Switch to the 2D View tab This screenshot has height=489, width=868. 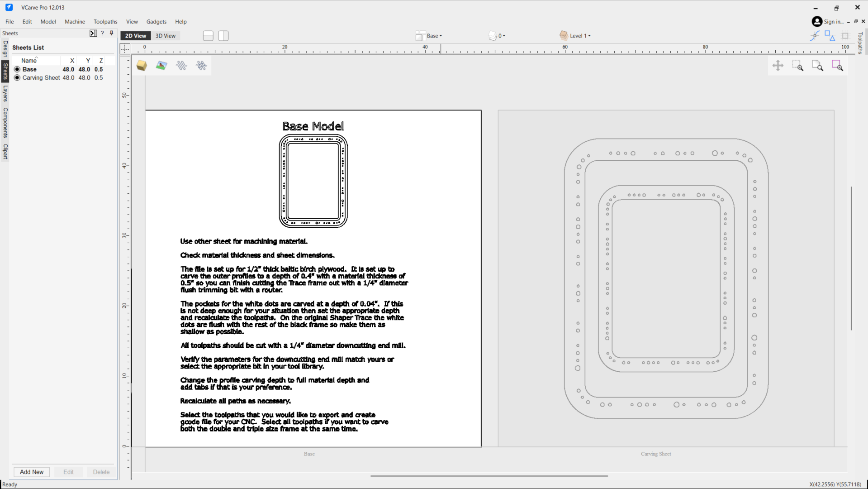click(136, 36)
